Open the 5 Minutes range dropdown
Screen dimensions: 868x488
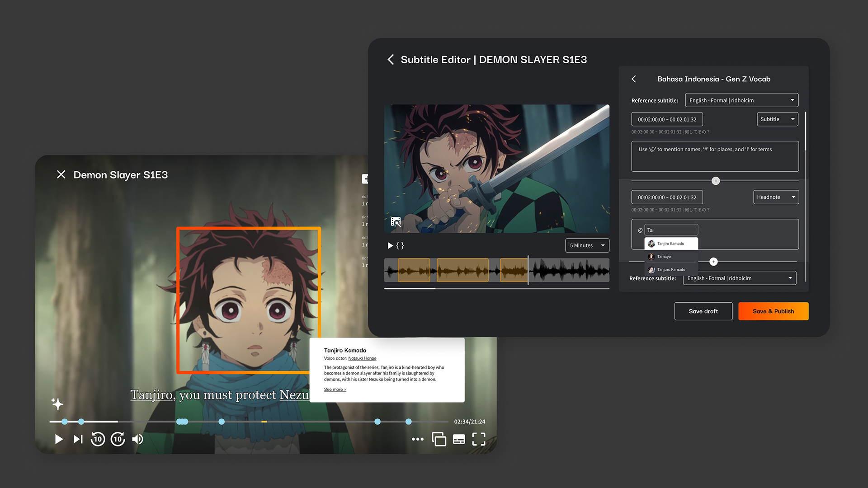click(x=587, y=245)
